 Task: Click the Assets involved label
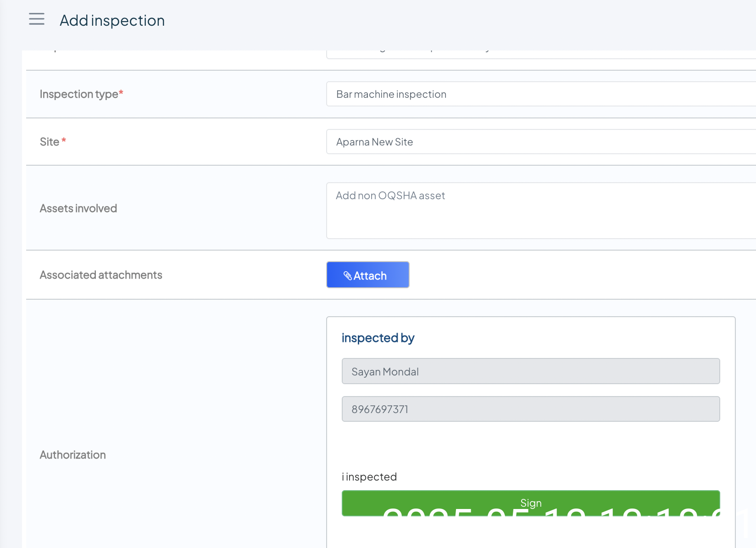(x=78, y=208)
